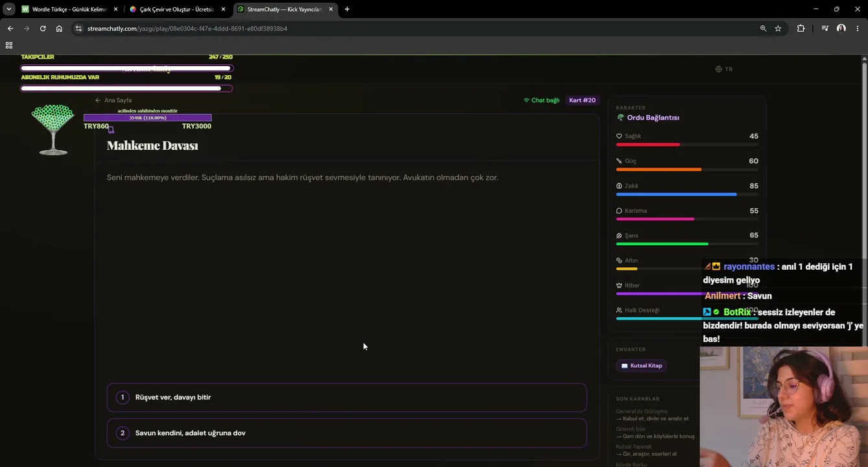Open the TR language selector
This screenshot has height=467, width=868.
(724, 69)
